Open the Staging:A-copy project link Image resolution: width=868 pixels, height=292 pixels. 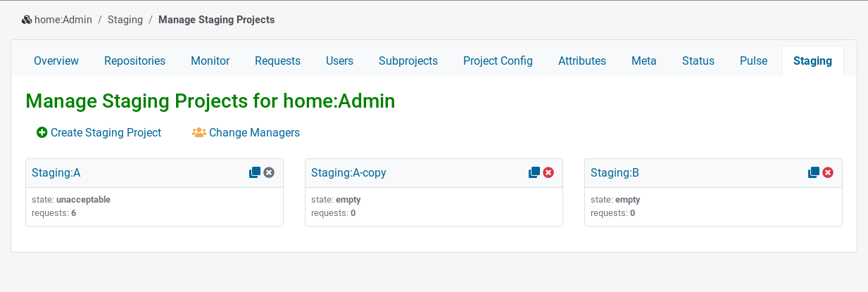pos(348,172)
